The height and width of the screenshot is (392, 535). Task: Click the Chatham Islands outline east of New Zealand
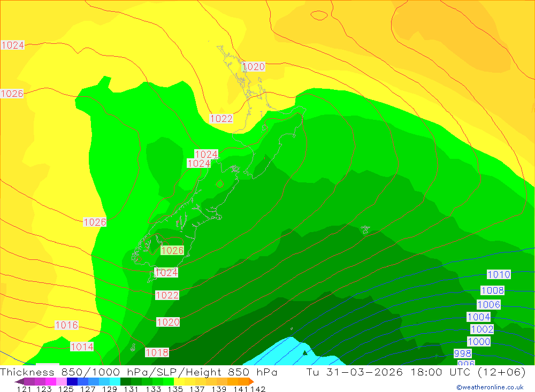(x=365, y=229)
